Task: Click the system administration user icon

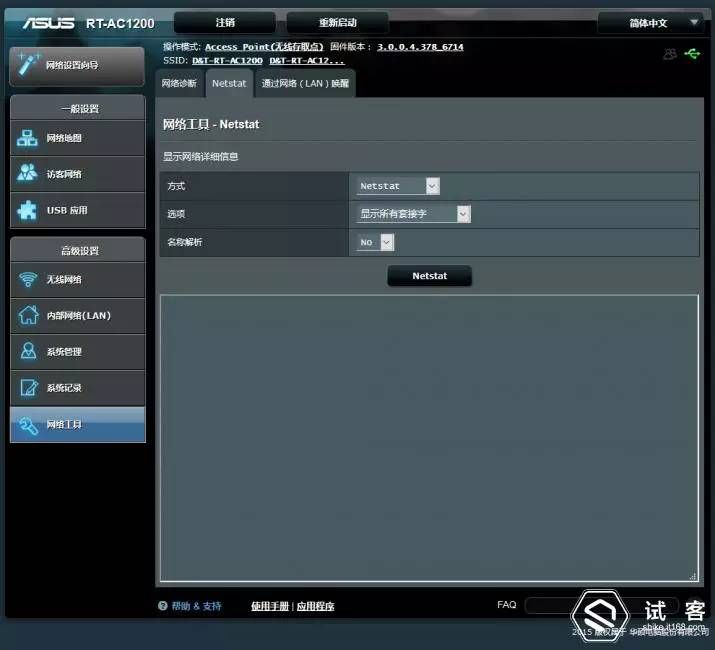Action: click(x=28, y=351)
